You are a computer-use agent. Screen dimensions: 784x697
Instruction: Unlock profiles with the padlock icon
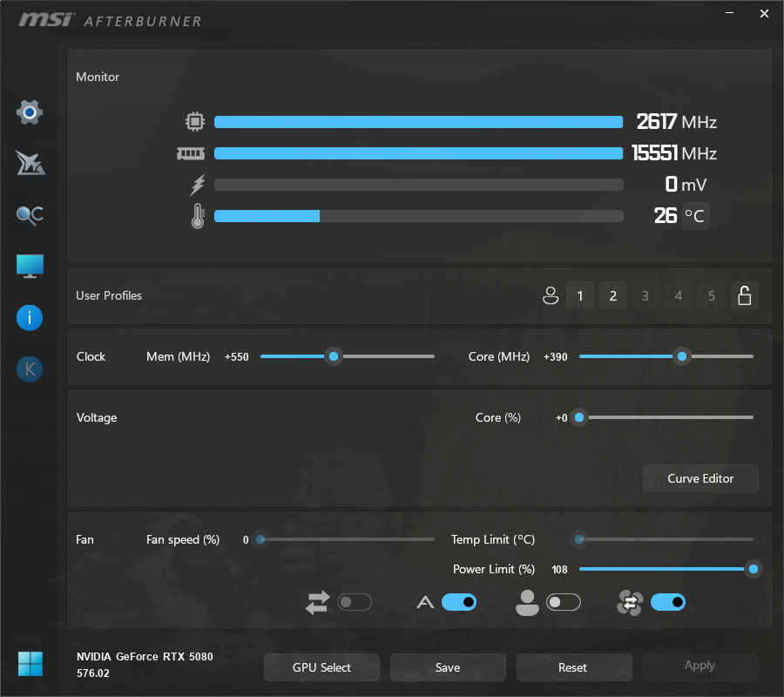click(x=744, y=296)
